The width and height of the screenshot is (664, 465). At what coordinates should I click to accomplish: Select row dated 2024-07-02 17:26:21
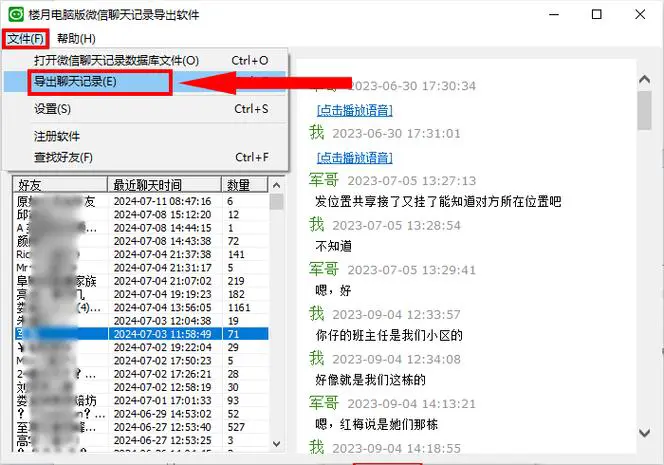point(141,374)
